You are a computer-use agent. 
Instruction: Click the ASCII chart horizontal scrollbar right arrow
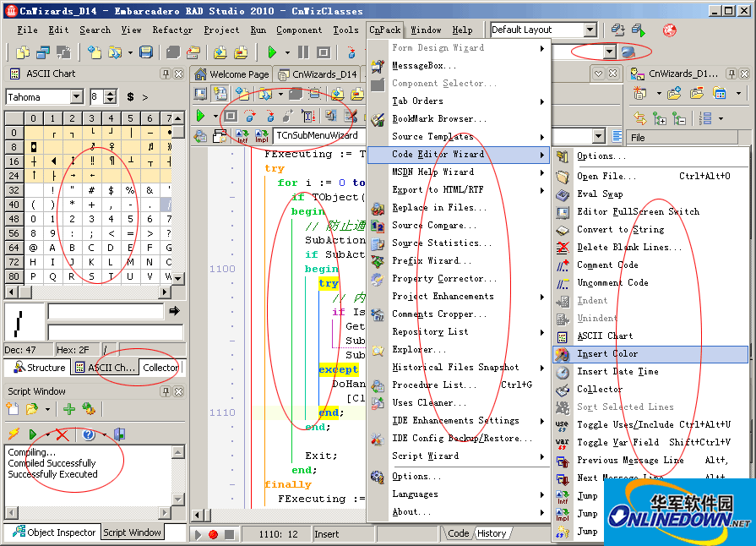pos(165,292)
